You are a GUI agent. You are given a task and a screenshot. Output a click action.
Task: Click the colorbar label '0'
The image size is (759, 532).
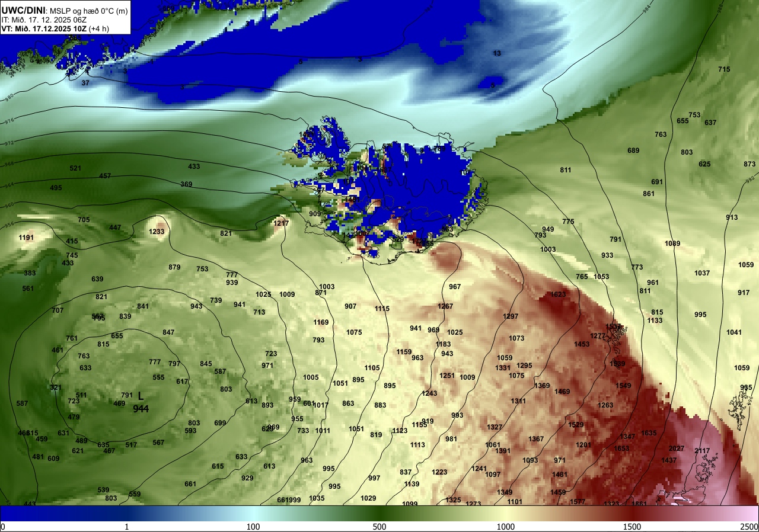pyautogui.click(x=2, y=527)
